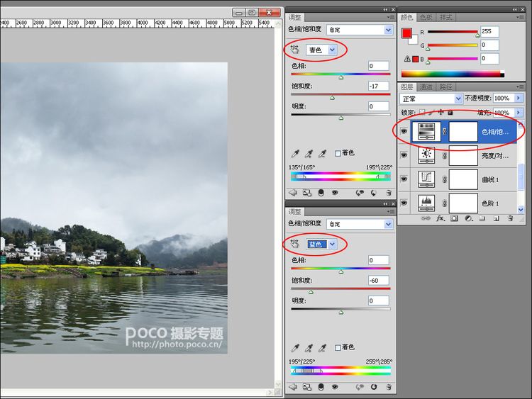Open the 蓝色 channel dropdown
The image size is (532, 399).
[321, 244]
